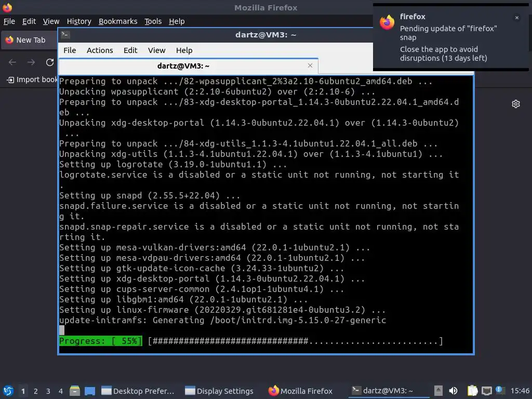
Task: Open the terminal Edit menu
Action: 130,50
